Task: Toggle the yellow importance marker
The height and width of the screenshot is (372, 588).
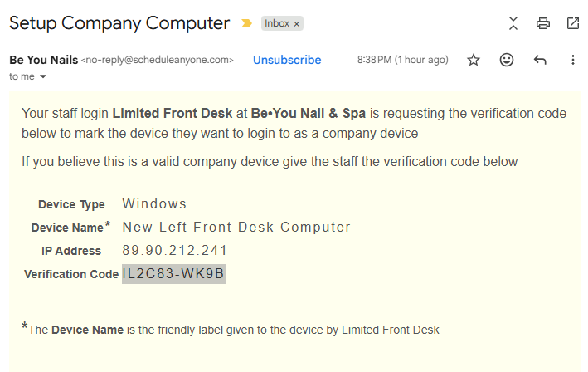Action: pos(246,23)
